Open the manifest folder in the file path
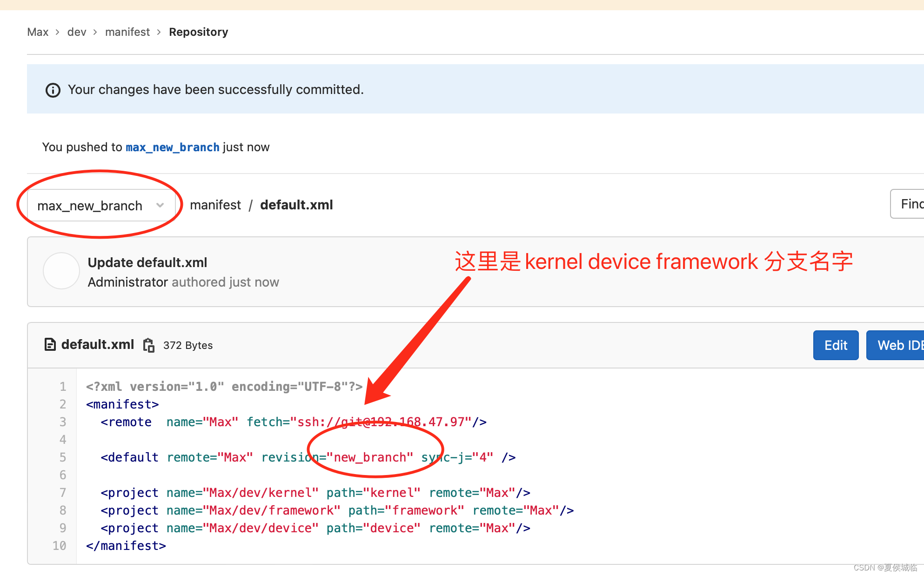This screenshot has height=576, width=924. tap(215, 205)
